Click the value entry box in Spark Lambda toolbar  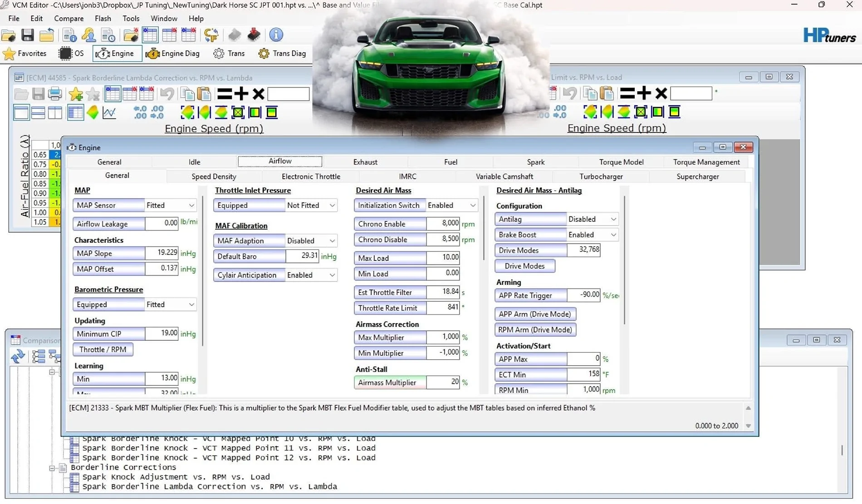click(289, 94)
